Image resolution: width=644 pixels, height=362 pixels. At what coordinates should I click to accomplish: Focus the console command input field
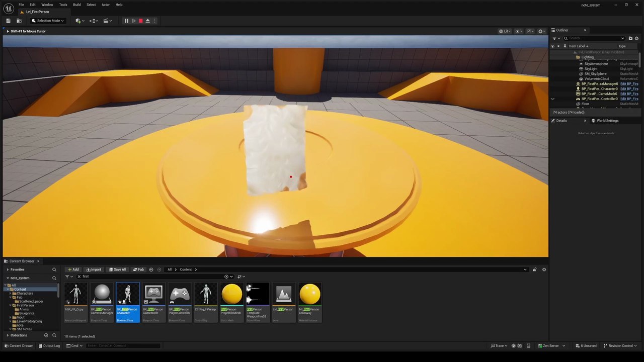[x=123, y=346]
